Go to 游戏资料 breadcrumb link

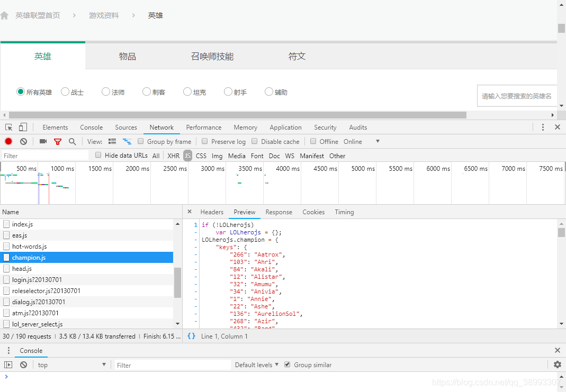[104, 15]
